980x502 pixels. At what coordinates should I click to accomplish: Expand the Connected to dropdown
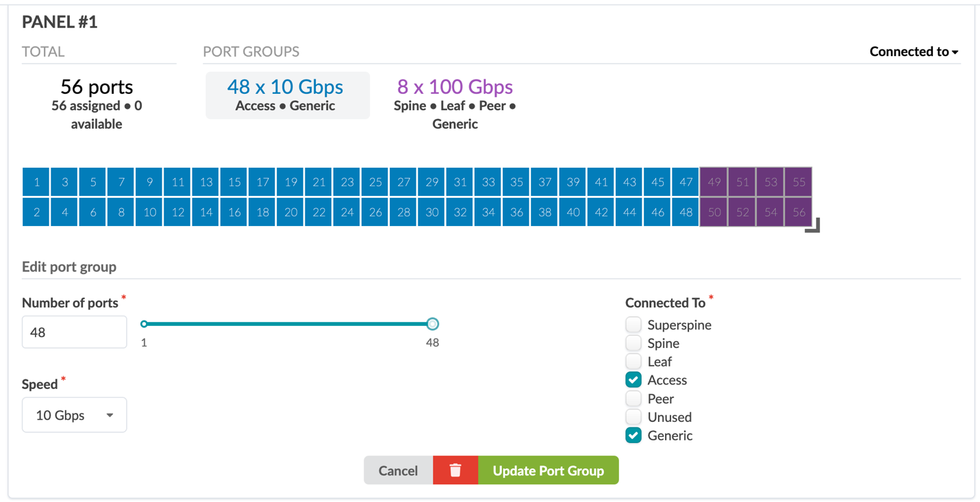pyautogui.click(x=914, y=51)
